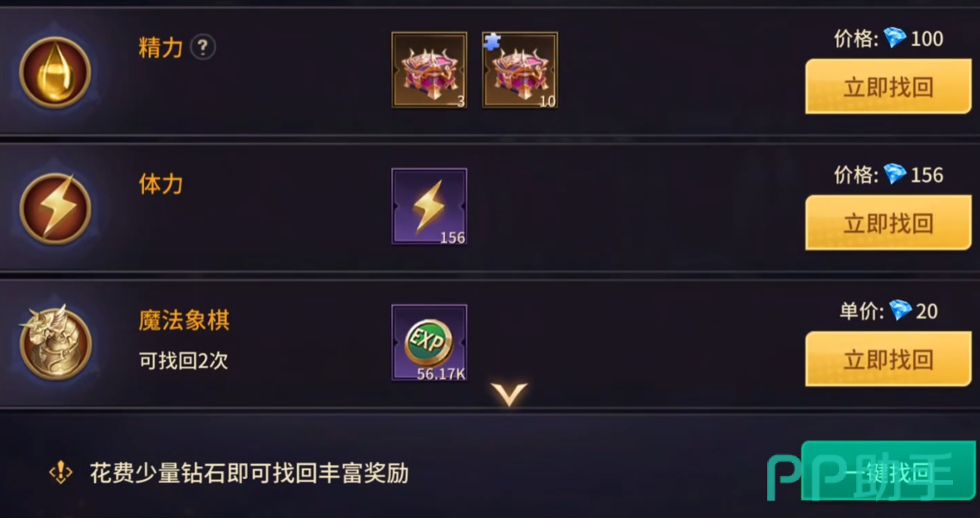
Task: Select the purple lightning reward showing 156
Action: point(429,206)
